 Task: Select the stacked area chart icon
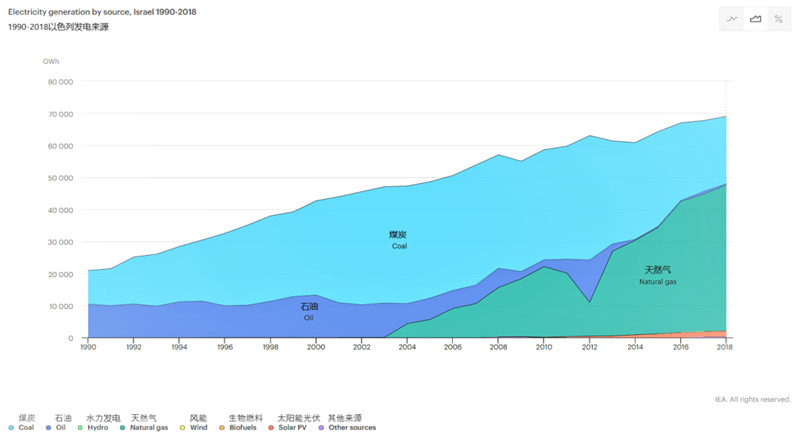pos(756,19)
